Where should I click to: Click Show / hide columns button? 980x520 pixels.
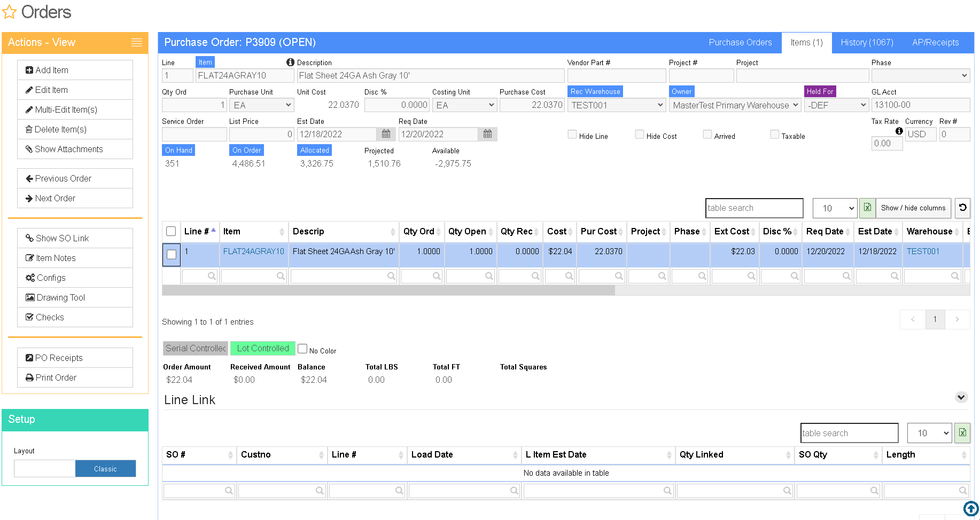[x=913, y=208]
